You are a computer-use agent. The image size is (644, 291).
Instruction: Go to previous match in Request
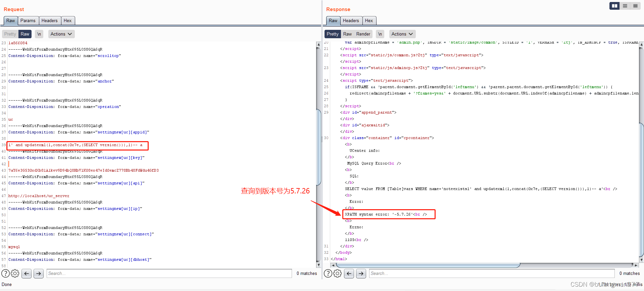coord(27,274)
